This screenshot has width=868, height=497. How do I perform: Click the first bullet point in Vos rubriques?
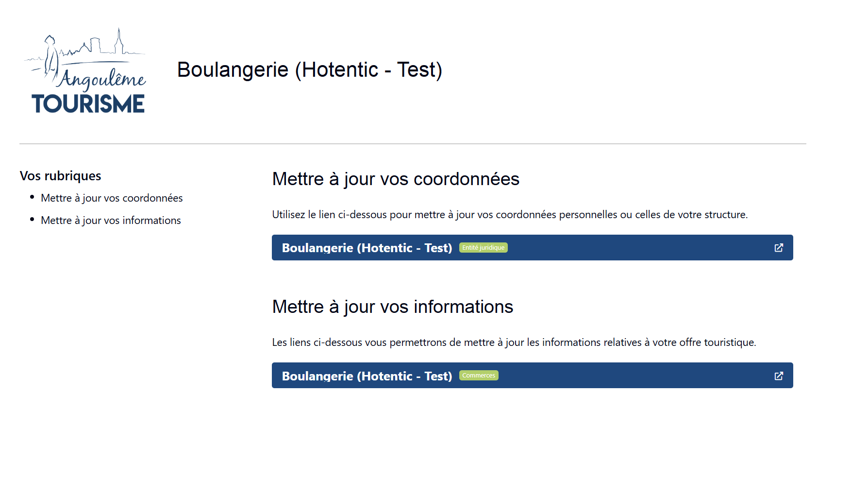(32, 196)
